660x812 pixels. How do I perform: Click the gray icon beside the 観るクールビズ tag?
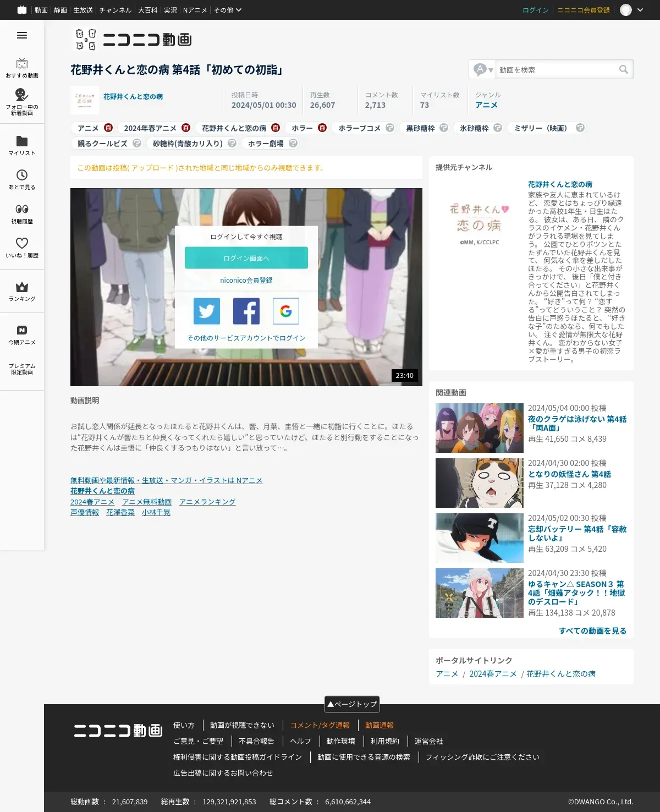(x=137, y=143)
